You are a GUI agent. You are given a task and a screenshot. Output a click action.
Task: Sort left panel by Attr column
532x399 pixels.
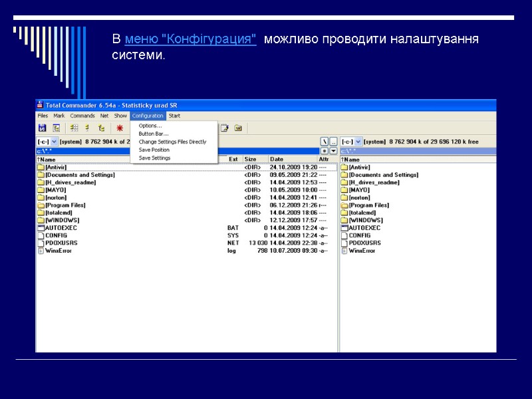327,159
